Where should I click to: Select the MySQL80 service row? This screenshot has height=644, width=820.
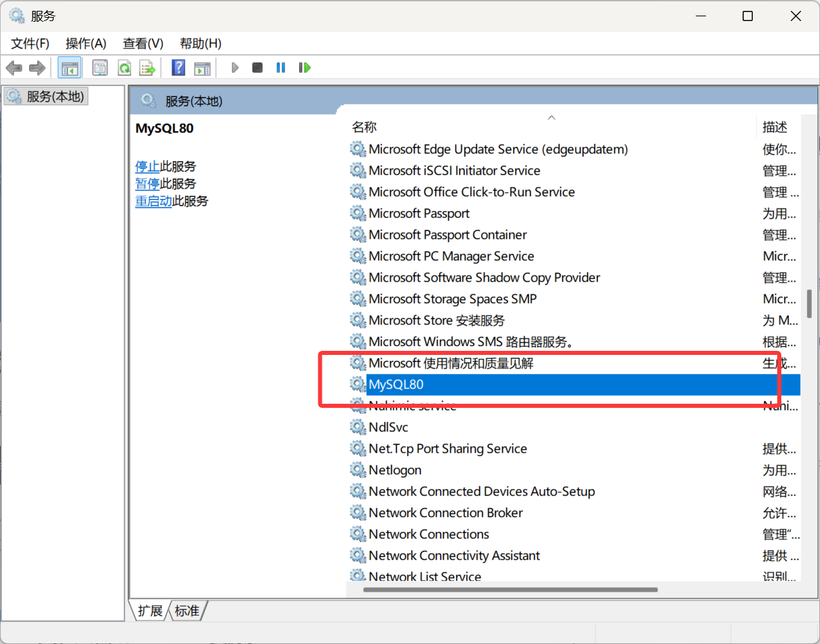pyautogui.click(x=574, y=384)
